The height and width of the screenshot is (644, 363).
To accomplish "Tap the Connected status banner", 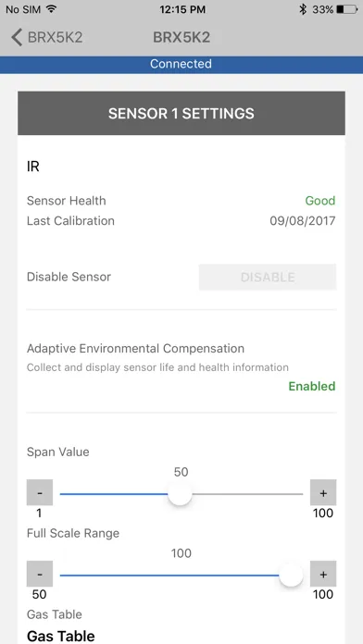I will (x=181, y=64).
